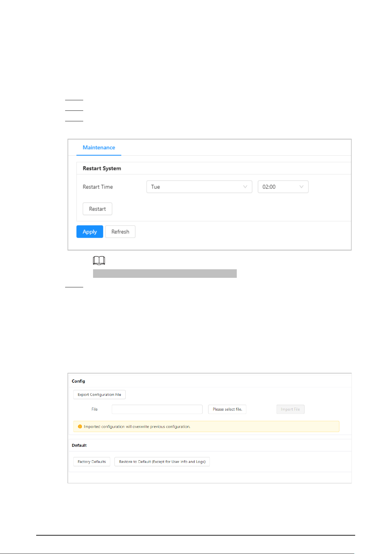Click the Config section heading
392x554 pixels.
[78, 381]
